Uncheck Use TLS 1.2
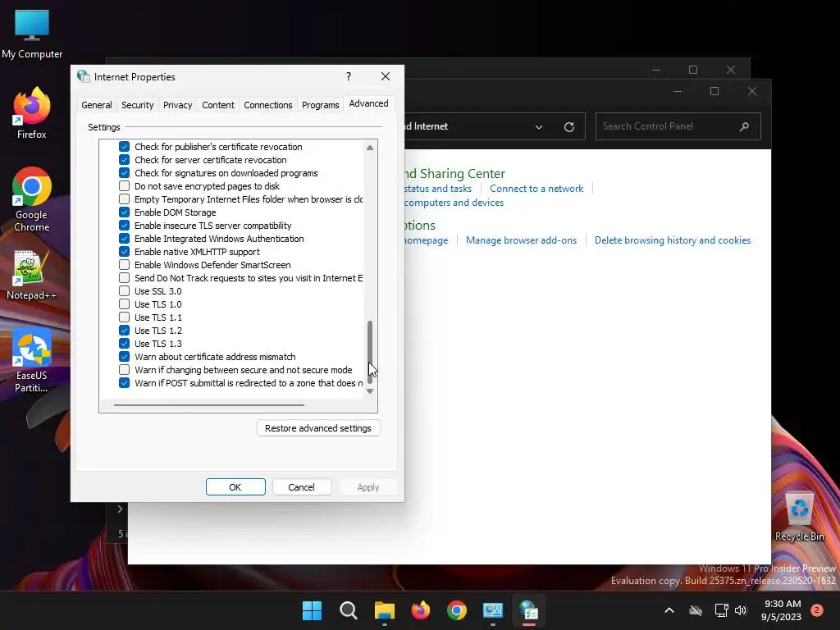Viewport: 840px width, 630px height. [x=125, y=331]
